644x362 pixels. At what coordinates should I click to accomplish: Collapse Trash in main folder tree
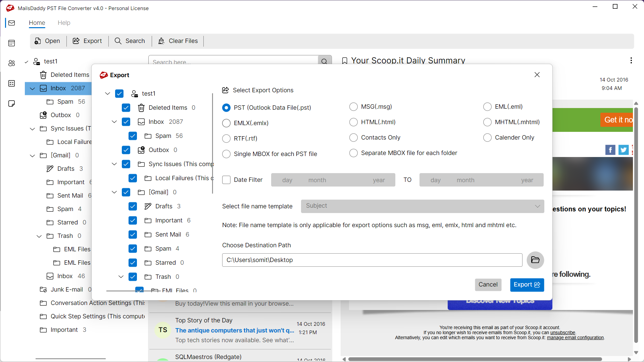pyautogui.click(x=39, y=236)
